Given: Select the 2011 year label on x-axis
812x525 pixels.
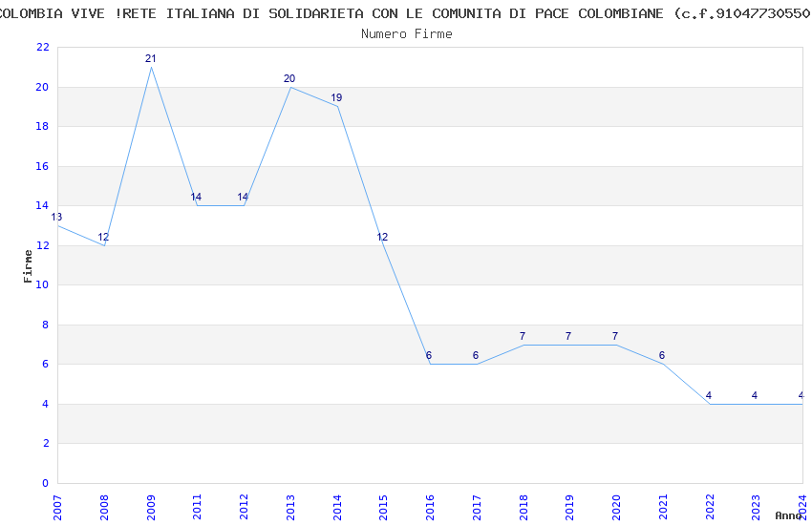Looking at the screenshot, I should pos(198,507).
